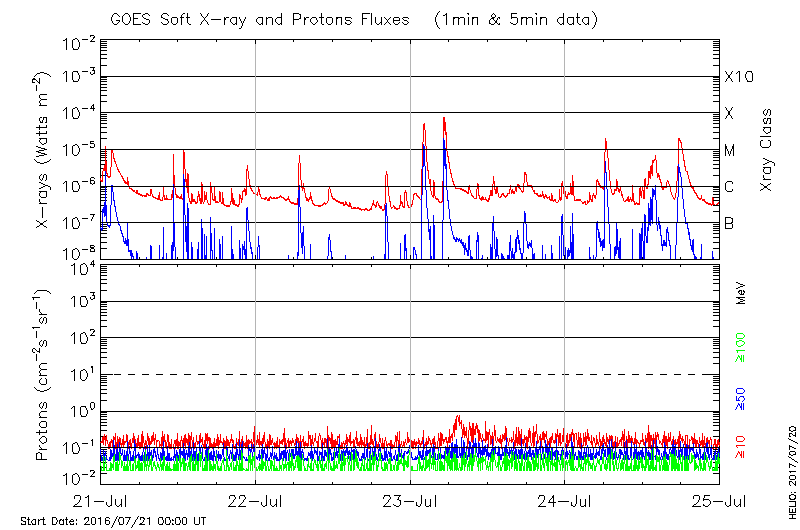
Task: Click the HELIO date stamp on right edge
Action: click(x=791, y=468)
